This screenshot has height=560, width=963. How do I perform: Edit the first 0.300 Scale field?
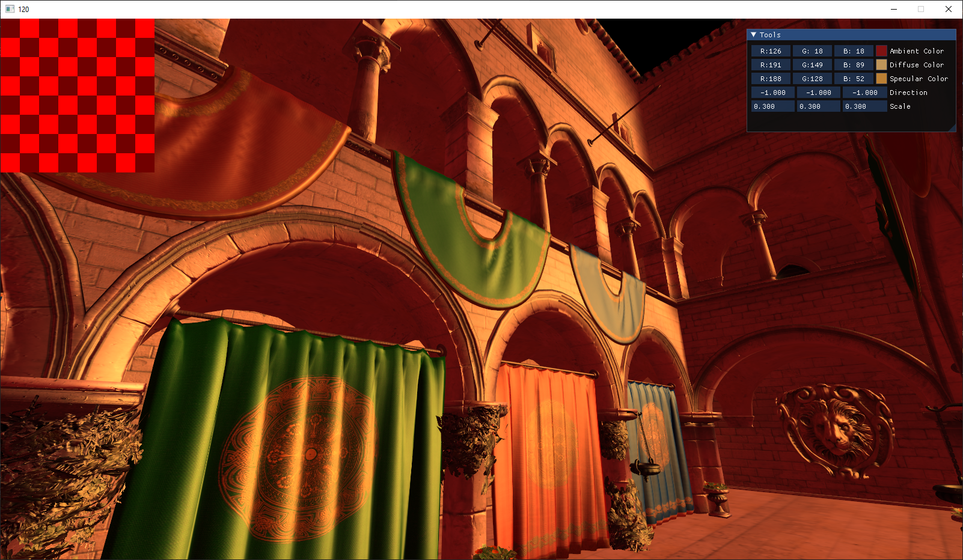point(773,106)
